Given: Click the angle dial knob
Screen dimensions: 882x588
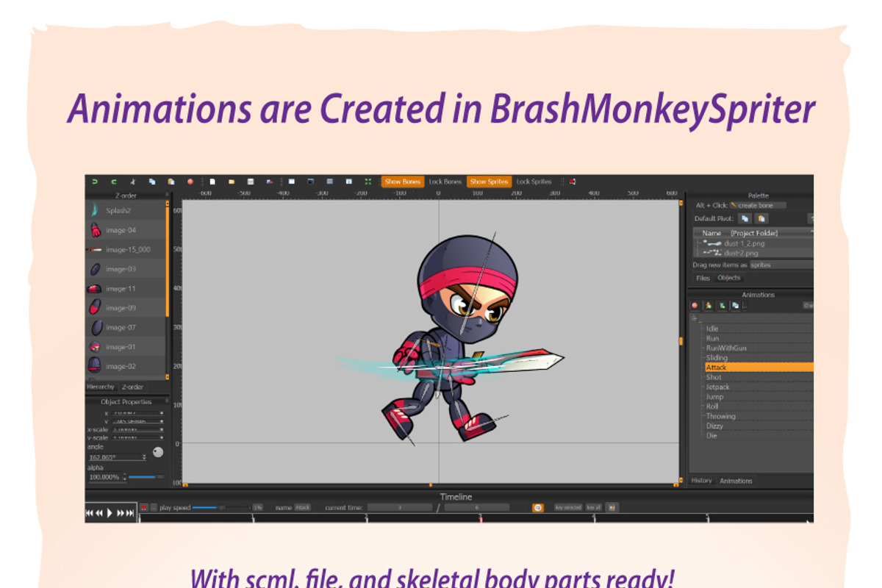Looking at the screenshot, I should [x=158, y=452].
